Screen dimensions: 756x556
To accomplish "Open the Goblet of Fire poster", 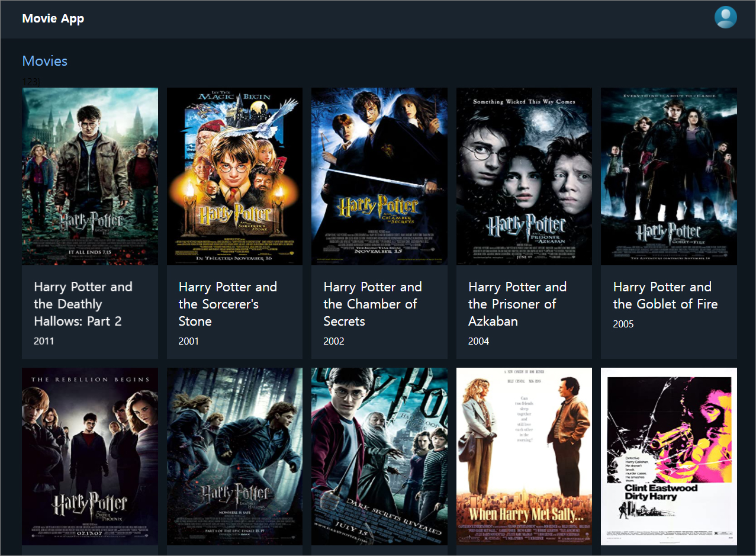I will (669, 176).
